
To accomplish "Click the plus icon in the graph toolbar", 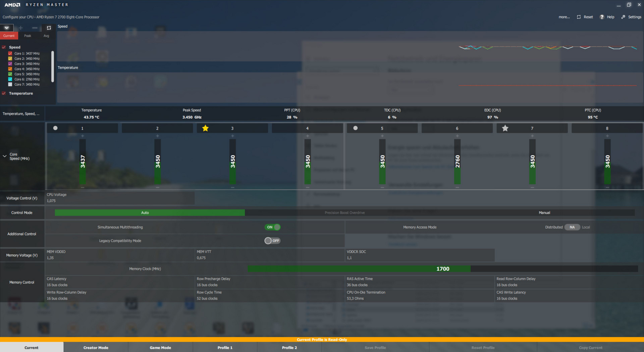I will (x=21, y=28).
